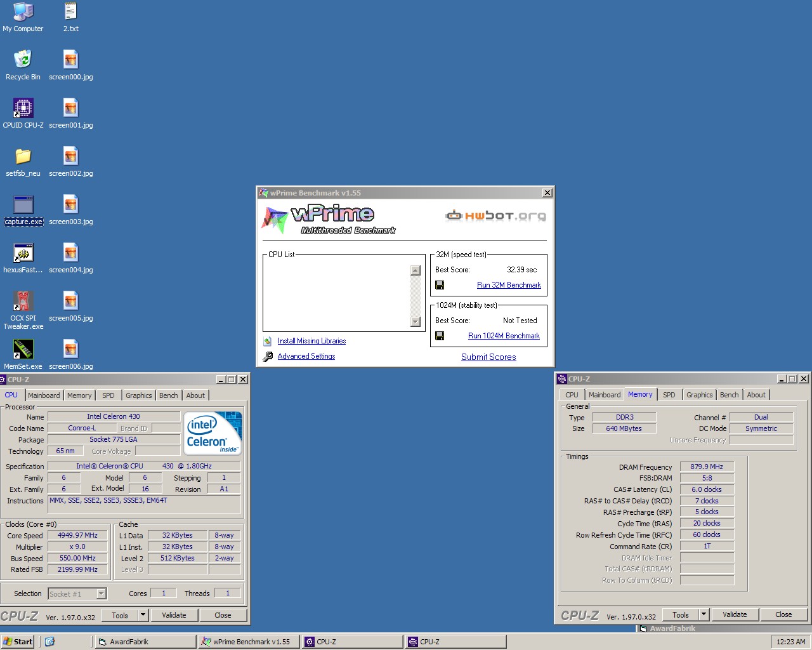Click the Name field Intel Celeron 430
Screen dimensions: 812x650
(x=114, y=416)
